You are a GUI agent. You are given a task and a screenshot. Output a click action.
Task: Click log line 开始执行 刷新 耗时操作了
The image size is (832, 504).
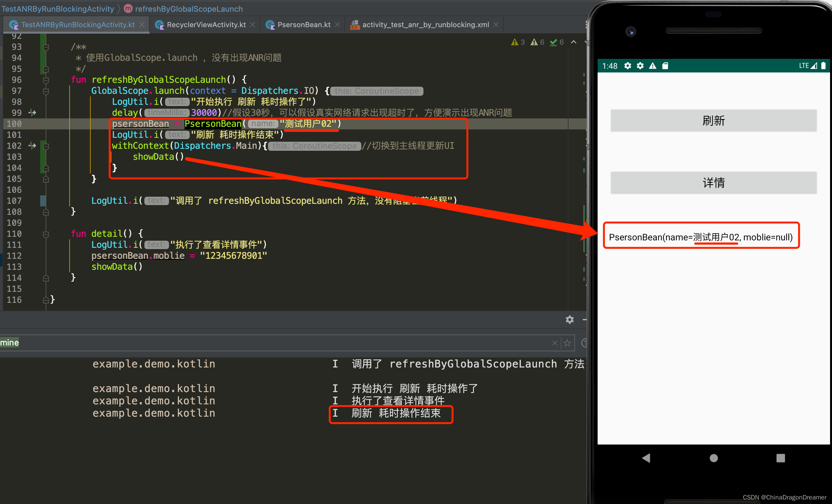(x=415, y=389)
